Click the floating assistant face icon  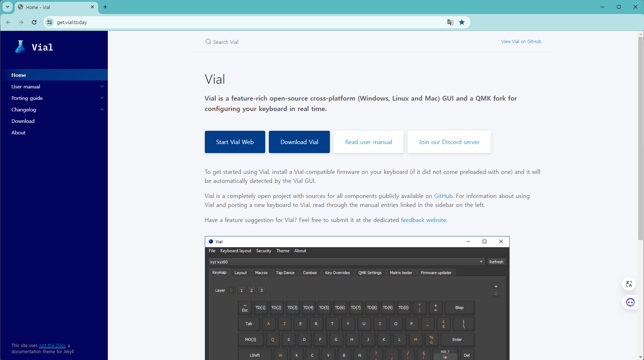(630, 302)
